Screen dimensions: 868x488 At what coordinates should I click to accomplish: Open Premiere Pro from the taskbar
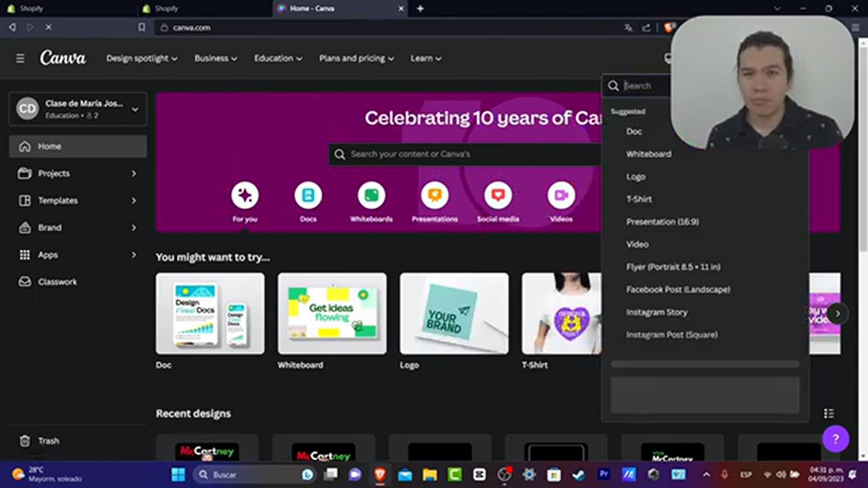click(603, 474)
